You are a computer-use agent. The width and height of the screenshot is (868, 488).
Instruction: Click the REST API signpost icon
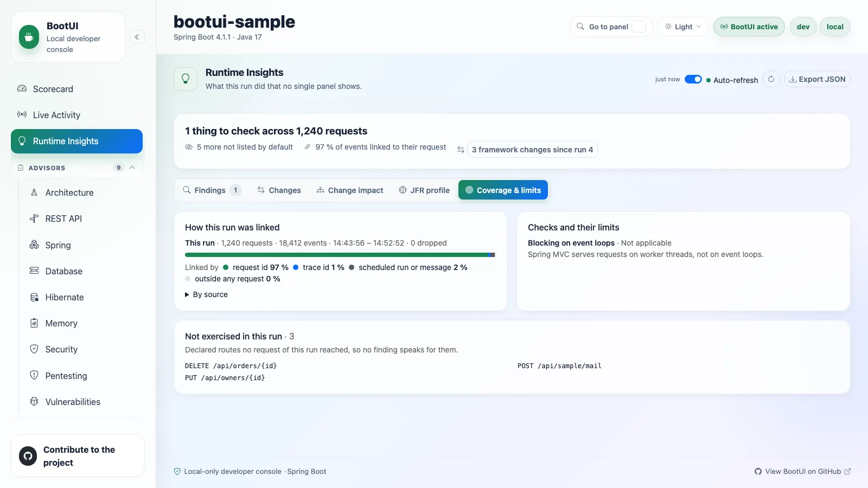pos(34,219)
